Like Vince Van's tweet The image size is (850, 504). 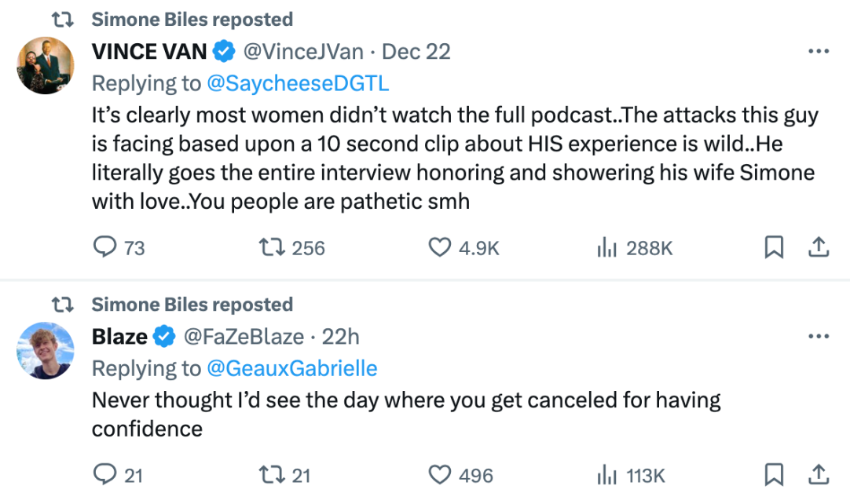[439, 248]
